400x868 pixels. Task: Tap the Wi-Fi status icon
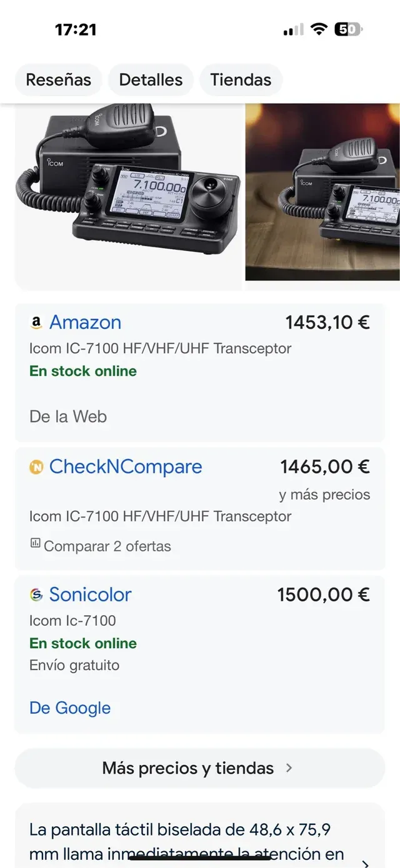point(319,29)
